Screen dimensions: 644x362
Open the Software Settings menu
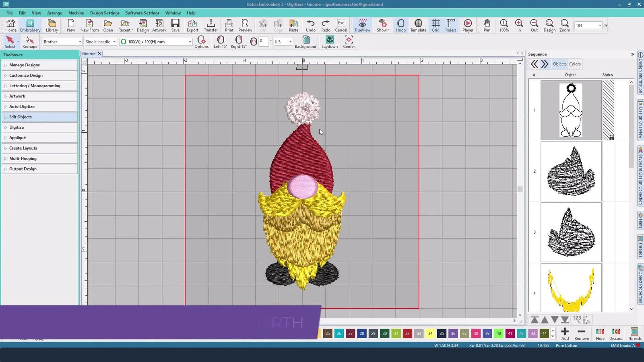point(142,12)
